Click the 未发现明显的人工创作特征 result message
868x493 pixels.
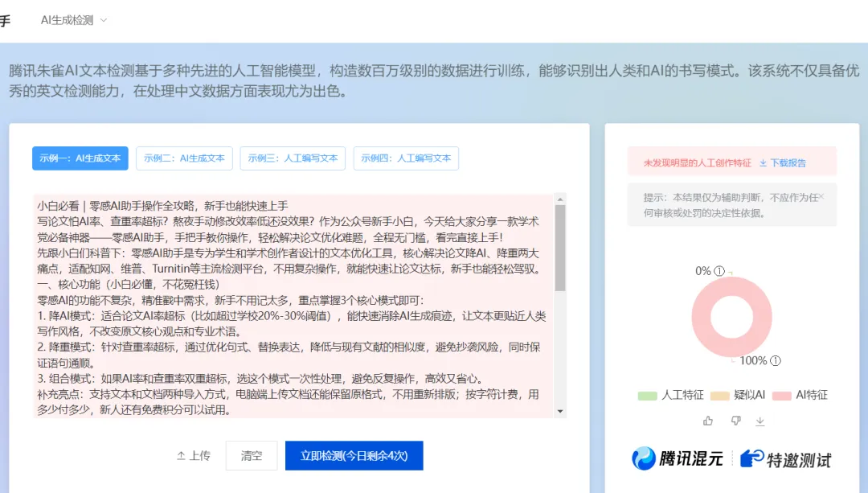tap(698, 162)
